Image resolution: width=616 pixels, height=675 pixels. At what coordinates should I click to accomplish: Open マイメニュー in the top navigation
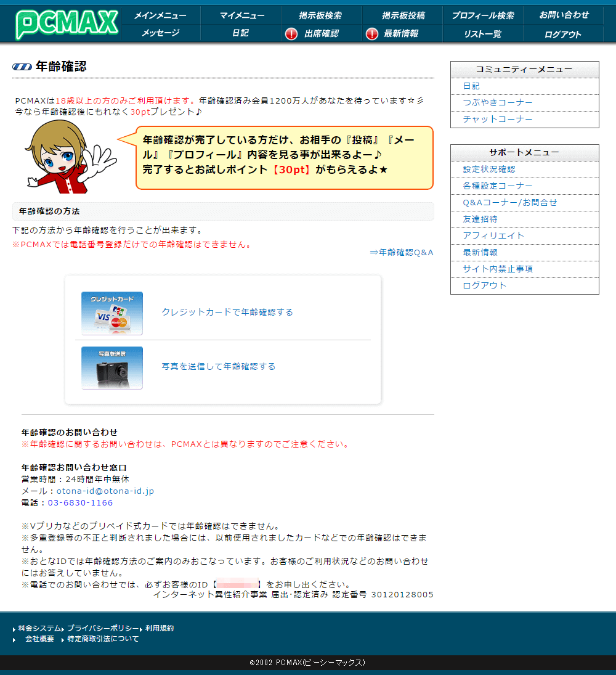[242, 15]
